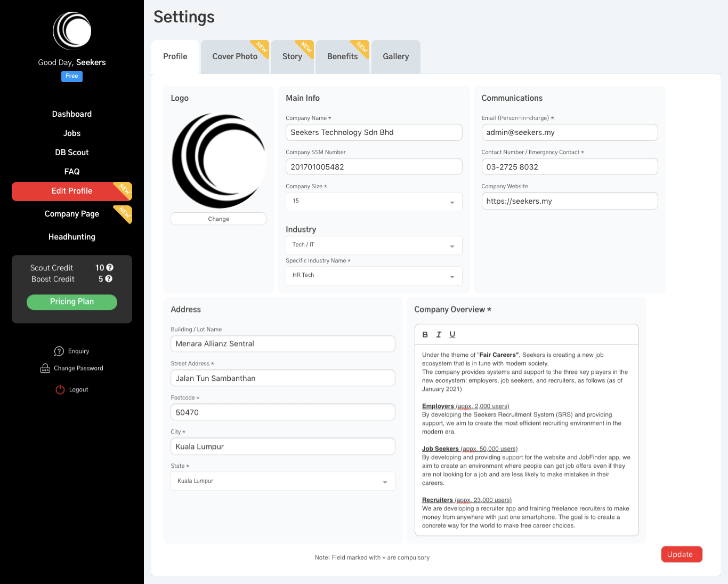Focus the Street Address field

(x=282, y=378)
